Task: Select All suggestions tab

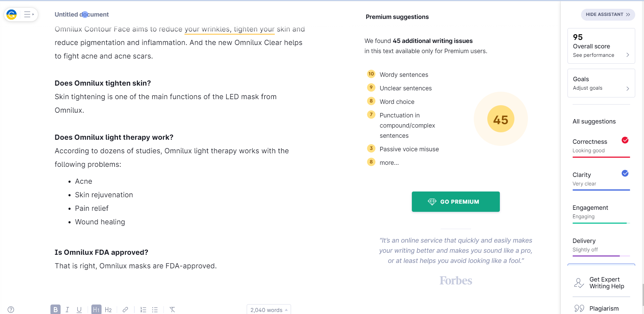Action: 594,121
